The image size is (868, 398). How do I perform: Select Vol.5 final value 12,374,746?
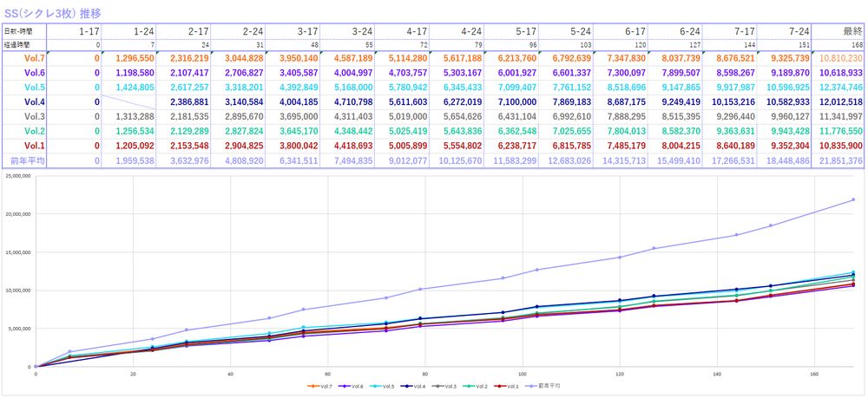coord(837,87)
